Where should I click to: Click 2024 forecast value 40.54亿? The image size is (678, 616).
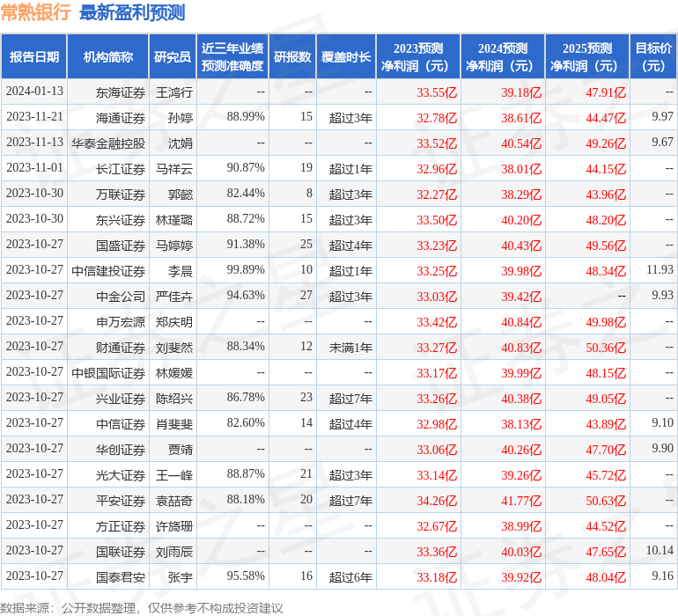click(521, 143)
